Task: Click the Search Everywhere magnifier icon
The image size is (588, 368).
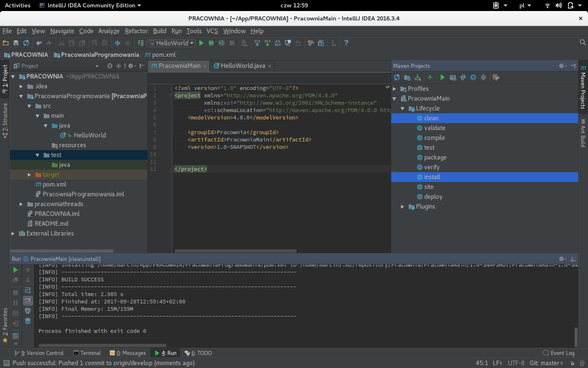Action: [583, 43]
